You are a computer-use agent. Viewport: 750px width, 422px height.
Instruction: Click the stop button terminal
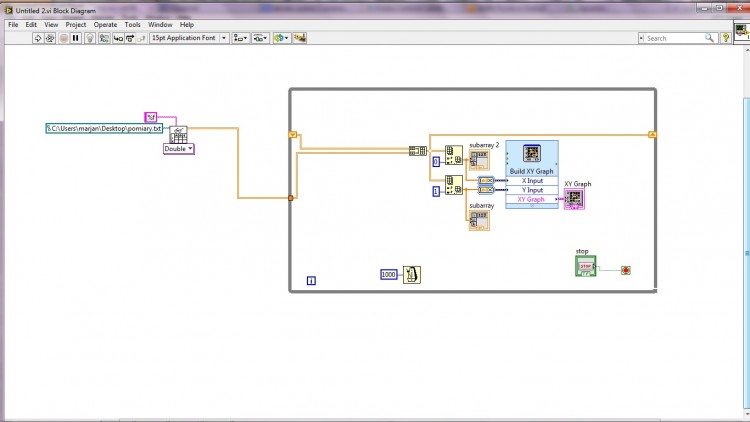click(585, 266)
